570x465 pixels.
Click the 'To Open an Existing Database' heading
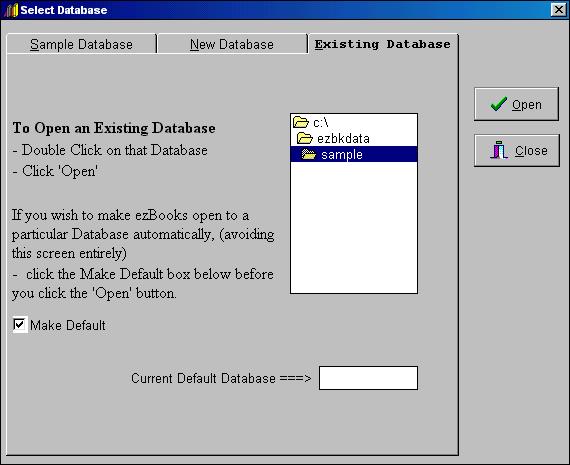114,128
